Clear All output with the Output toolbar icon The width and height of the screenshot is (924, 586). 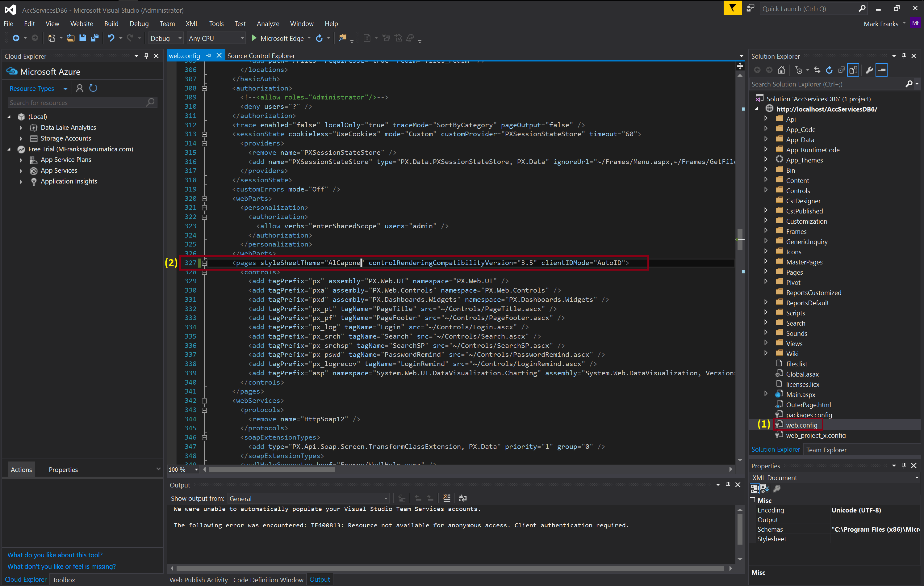coord(447,498)
